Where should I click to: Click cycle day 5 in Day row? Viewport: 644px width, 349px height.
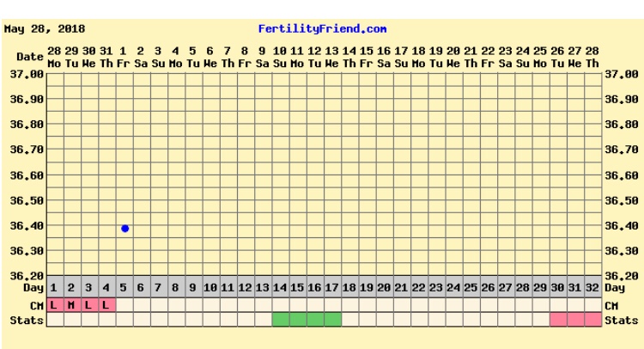tap(125, 286)
